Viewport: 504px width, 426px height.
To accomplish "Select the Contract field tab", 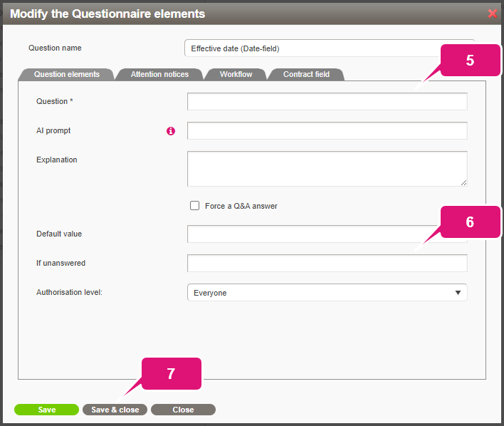I will click(306, 74).
